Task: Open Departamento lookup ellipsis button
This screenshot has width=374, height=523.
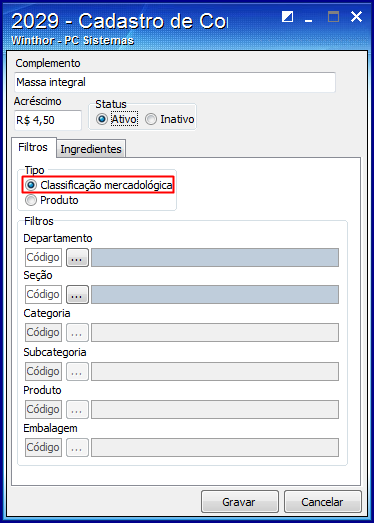Action: [77, 257]
